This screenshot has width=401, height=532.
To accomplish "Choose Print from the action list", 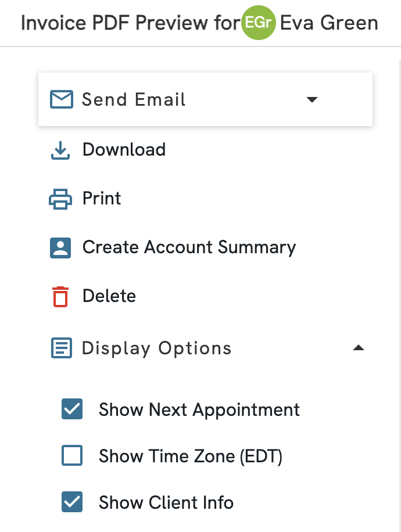I will (102, 199).
